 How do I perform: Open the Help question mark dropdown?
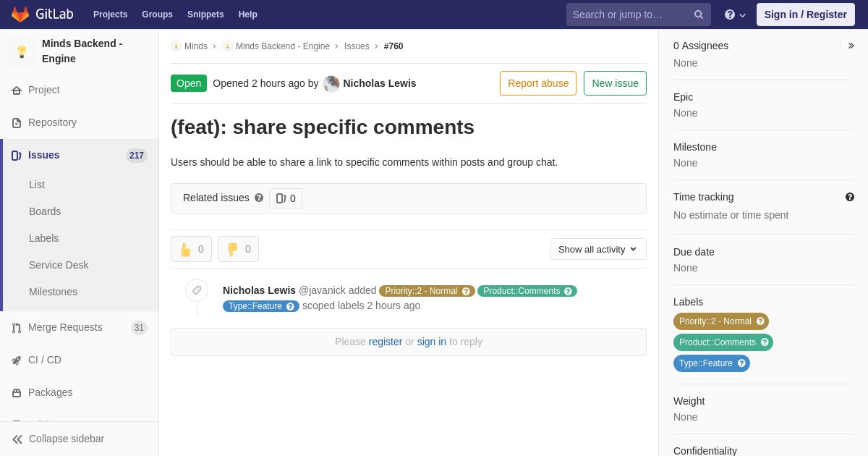[735, 14]
